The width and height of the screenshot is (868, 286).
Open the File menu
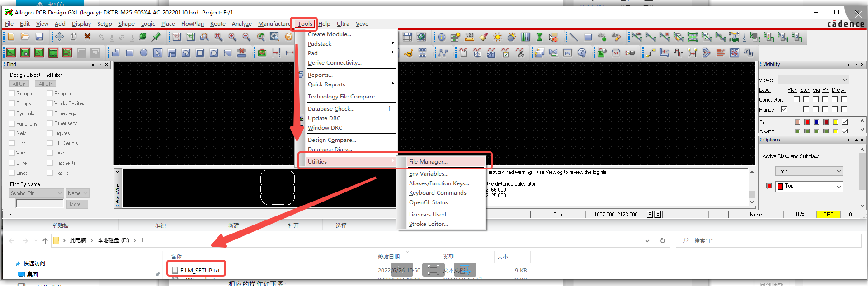tap(9, 24)
